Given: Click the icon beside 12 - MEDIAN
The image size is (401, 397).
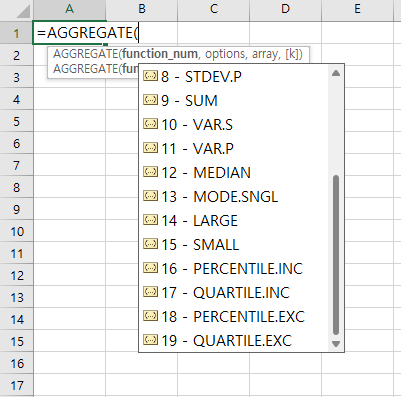Looking at the screenshot, I should 150,172.
